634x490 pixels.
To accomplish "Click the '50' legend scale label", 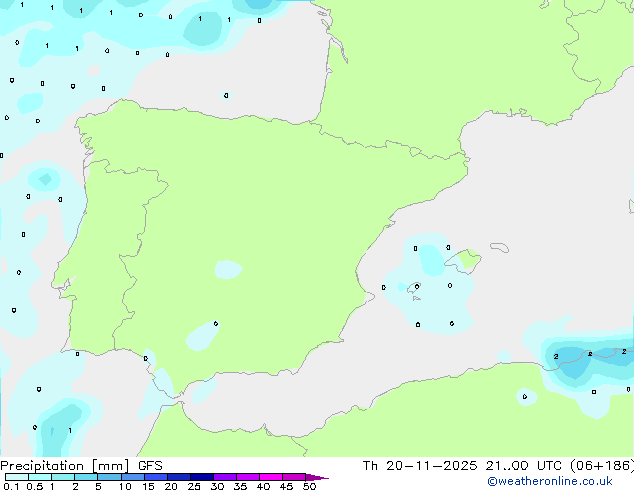I will pyautogui.click(x=309, y=486).
